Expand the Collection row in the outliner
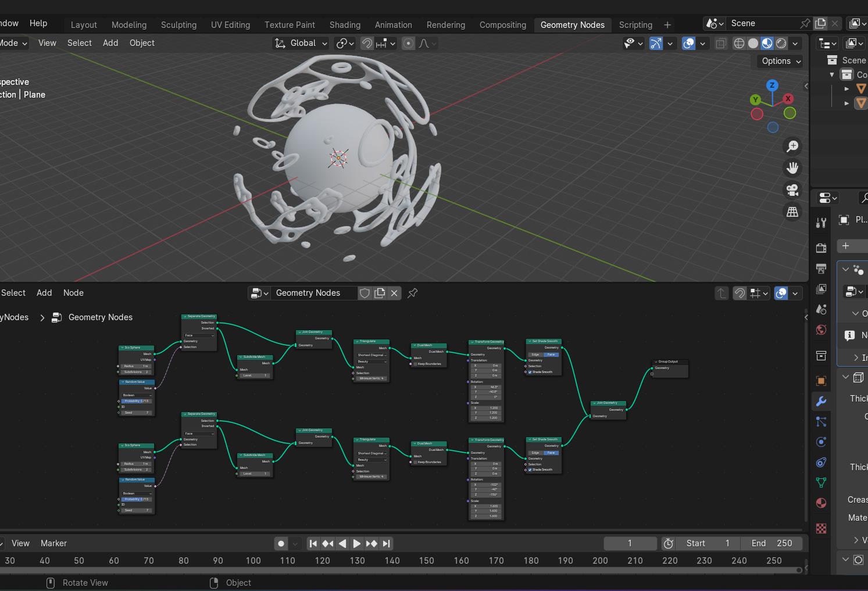868x591 pixels. point(832,74)
